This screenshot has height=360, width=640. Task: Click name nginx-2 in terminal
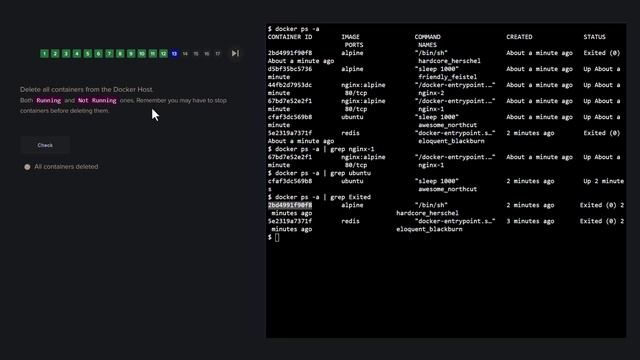tap(431, 93)
